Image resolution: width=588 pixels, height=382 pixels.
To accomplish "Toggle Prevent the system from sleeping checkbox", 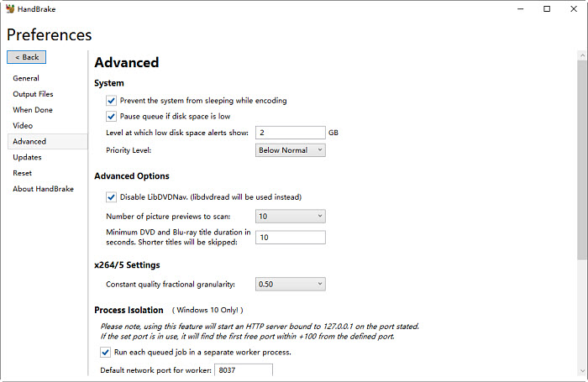I will (x=111, y=101).
